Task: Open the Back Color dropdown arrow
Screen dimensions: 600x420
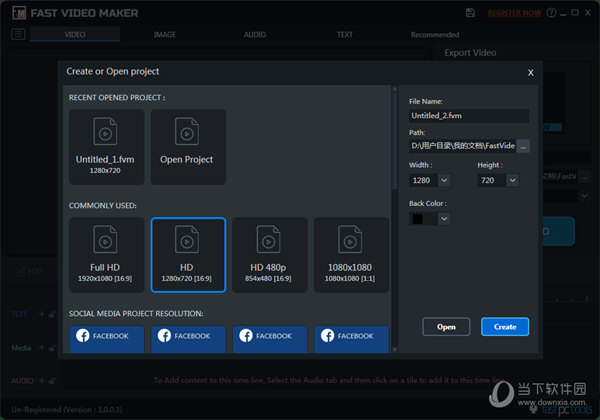Action: [x=444, y=219]
